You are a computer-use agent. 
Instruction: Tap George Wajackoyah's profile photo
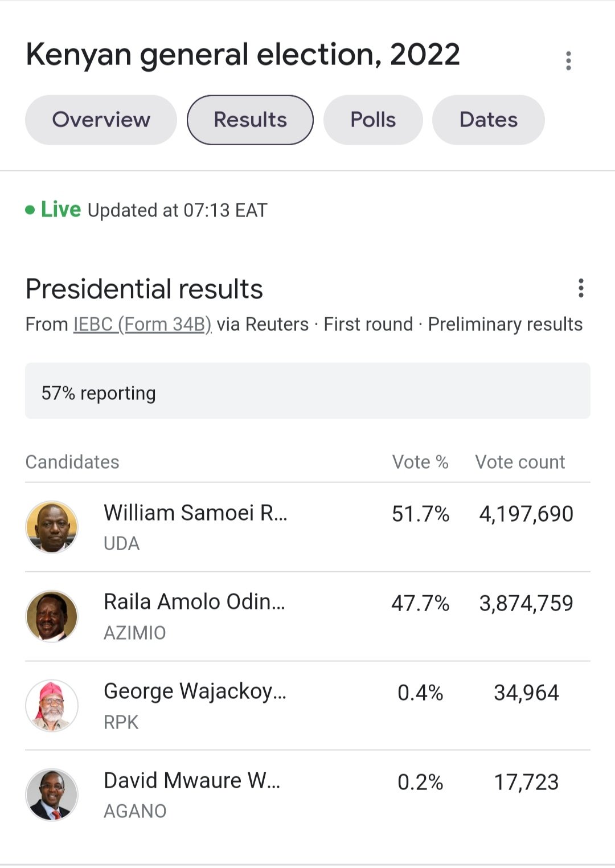52,706
